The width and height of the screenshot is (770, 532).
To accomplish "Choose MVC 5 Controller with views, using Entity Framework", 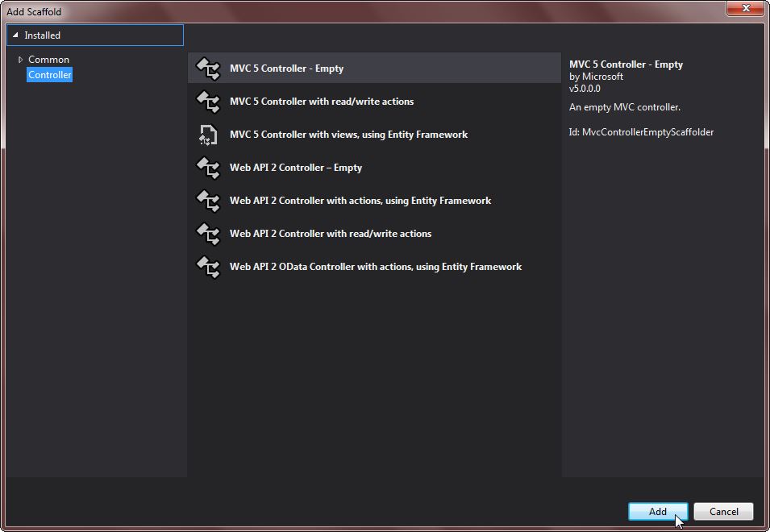I will point(348,135).
